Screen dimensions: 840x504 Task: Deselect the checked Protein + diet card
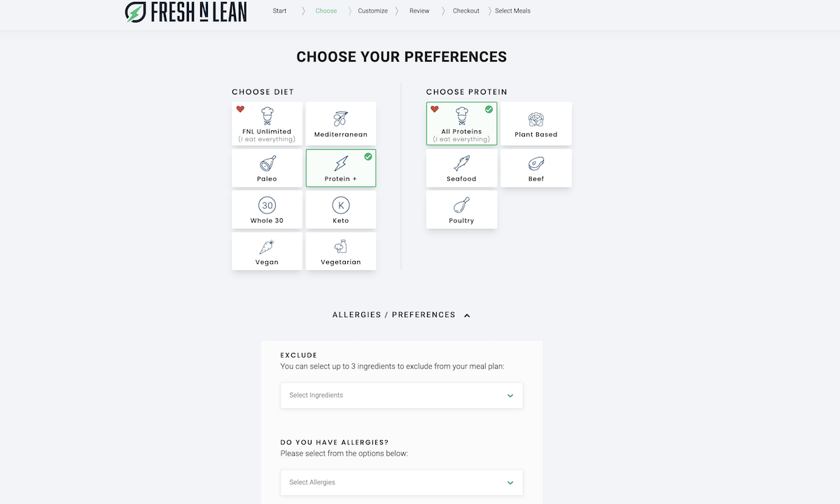click(341, 168)
